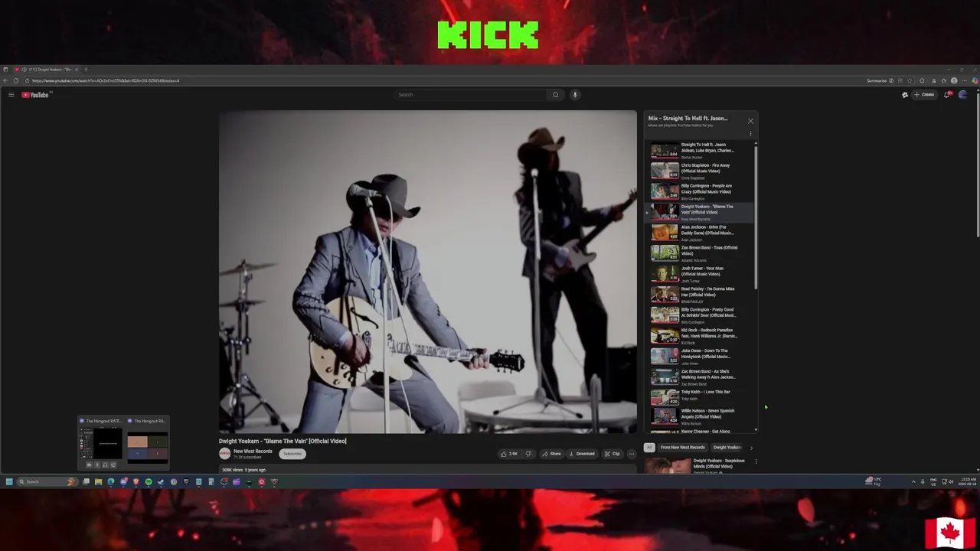Screen dimensions: 980x551
Task: Subscribe to New West Records
Action: coord(292,454)
